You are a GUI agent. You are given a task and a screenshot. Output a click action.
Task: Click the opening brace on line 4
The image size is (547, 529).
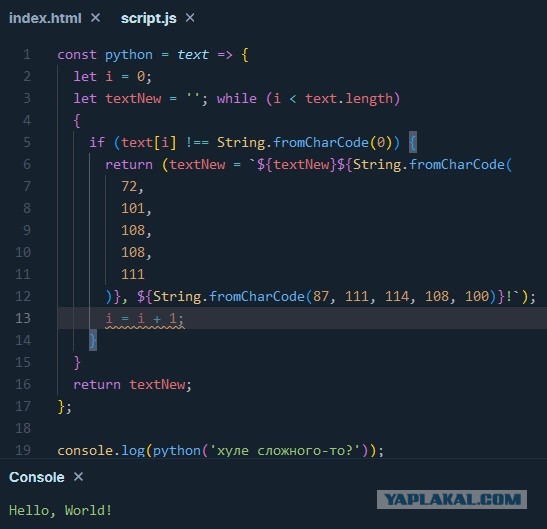point(77,121)
